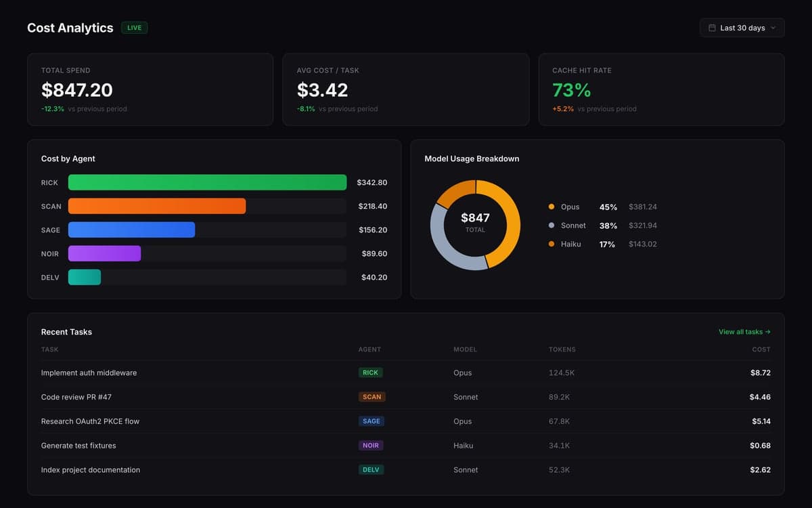Image resolution: width=812 pixels, height=508 pixels.
Task: Click the RICK agent badge on auth middleware task
Action: (x=371, y=373)
